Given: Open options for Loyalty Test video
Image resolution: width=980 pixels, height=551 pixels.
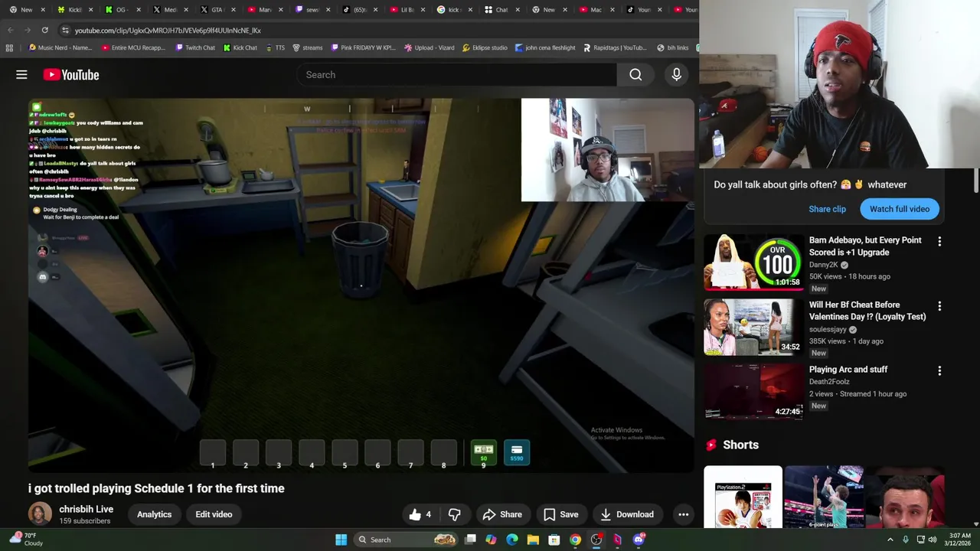Looking at the screenshot, I should point(939,306).
